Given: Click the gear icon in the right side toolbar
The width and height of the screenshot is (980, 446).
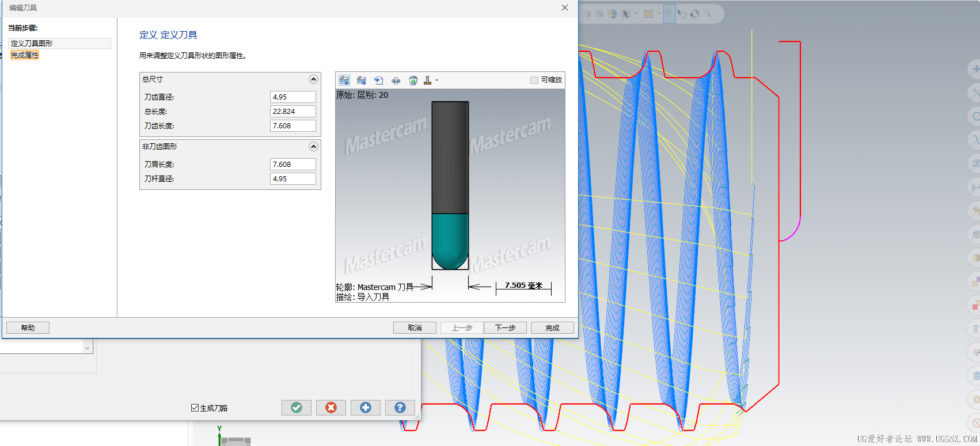Looking at the screenshot, I should click(976, 399).
